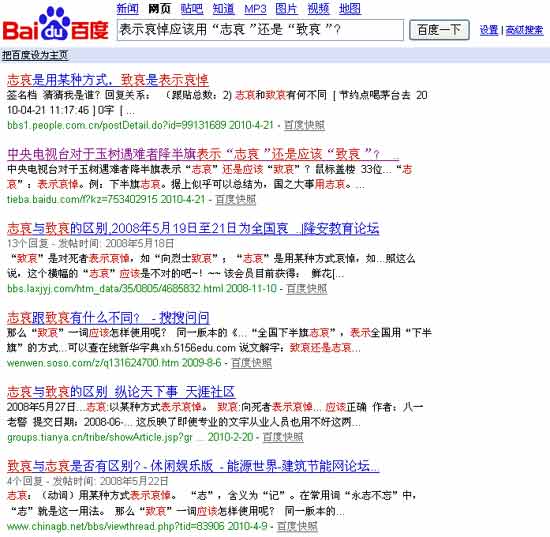
Task: Click the text 13个回复 - 发帖时间: 2008年5月18日
Action: (90, 243)
